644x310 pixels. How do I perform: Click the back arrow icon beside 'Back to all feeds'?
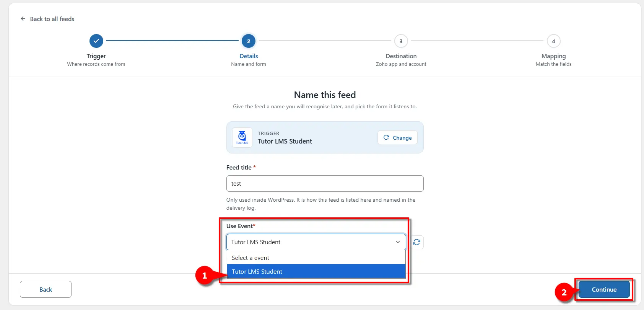pos(23,19)
